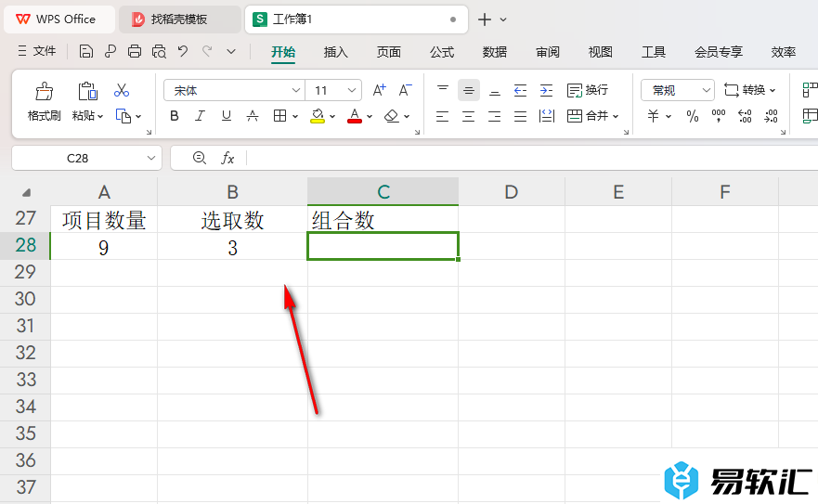
Task: Toggle underline formatting
Action: 226,116
